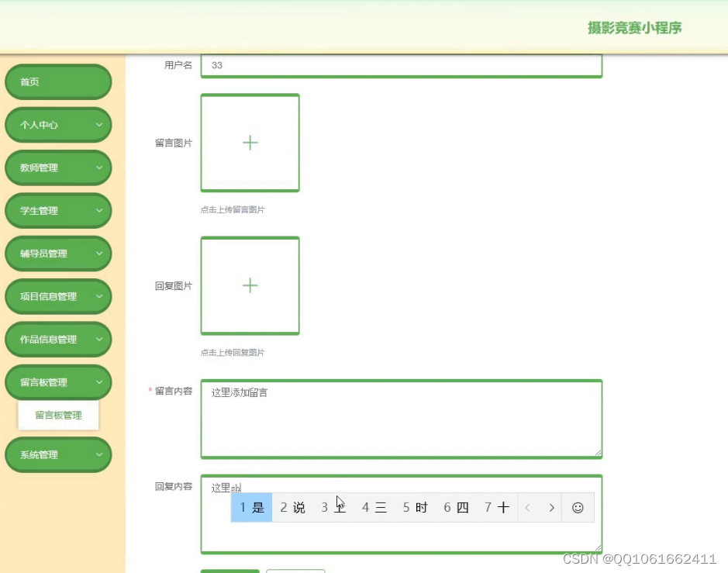Expand the 作品信息管理 menu
This screenshot has width=728, height=573.
point(57,339)
